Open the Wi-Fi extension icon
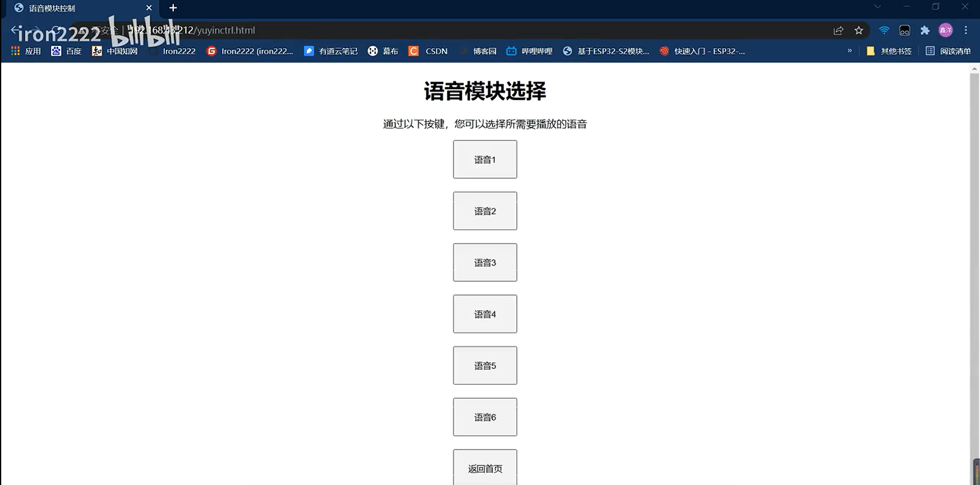 coord(884,31)
